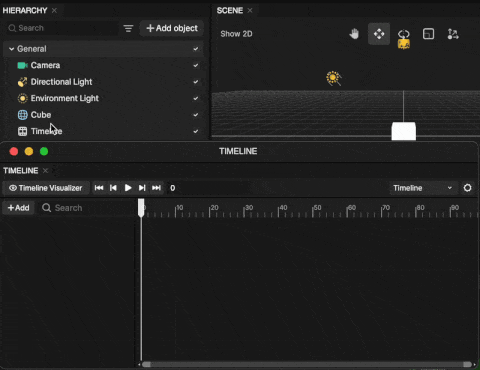The width and height of the screenshot is (480, 370).
Task: Click the timeline playhead handle
Action: tap(141, 207)
